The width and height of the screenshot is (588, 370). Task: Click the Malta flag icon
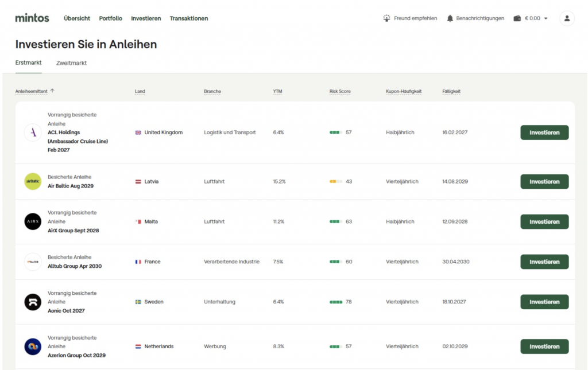tap(138, 221)
